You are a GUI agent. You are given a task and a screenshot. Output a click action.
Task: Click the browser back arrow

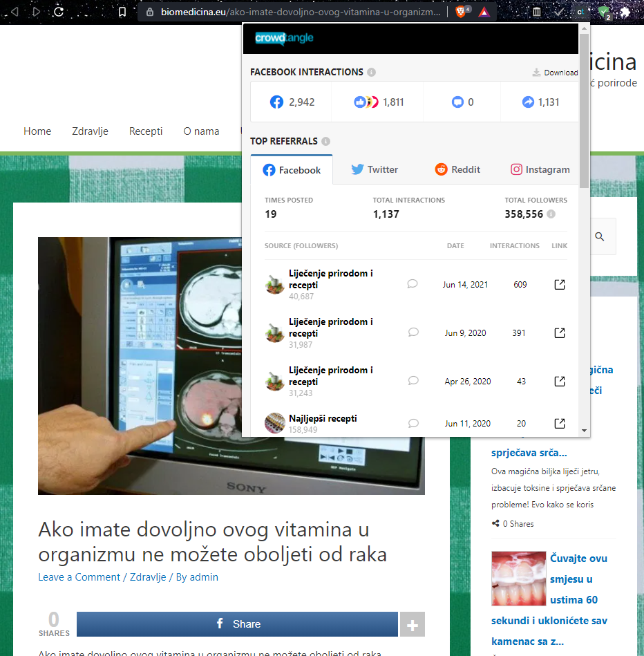pyautogui.click(x=15, y=12)
